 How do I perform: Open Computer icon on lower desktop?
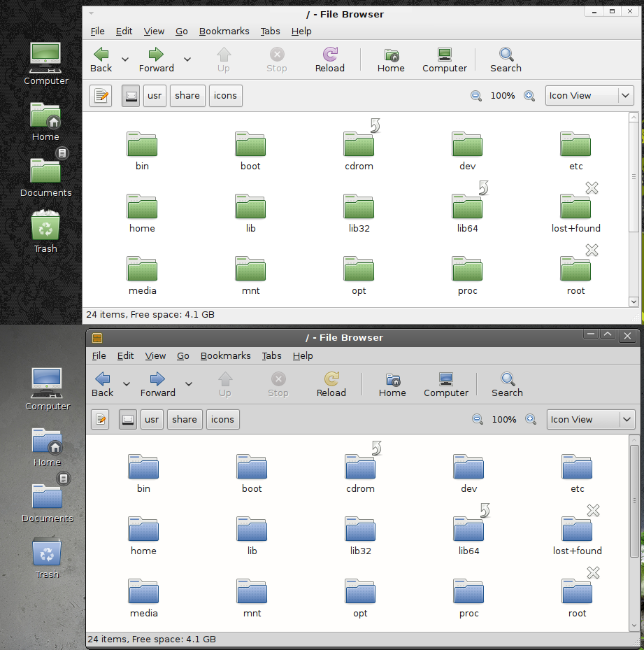(47, 383)
